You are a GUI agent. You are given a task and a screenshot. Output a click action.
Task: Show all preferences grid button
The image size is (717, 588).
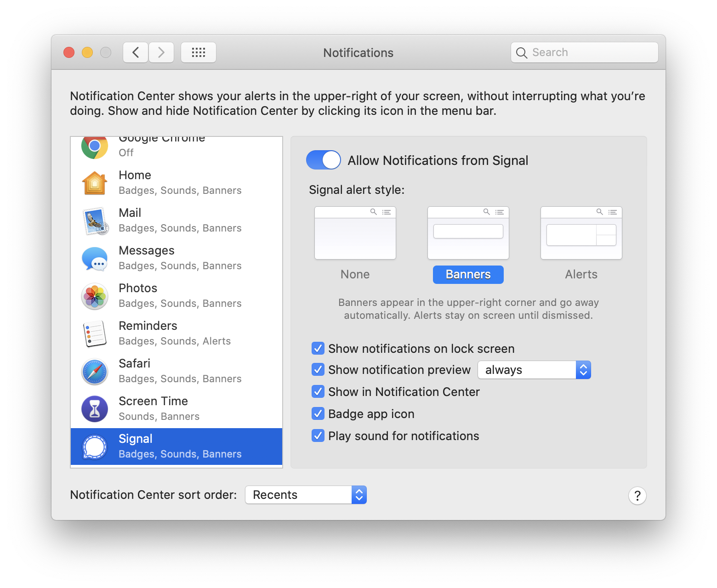point(199,52)
